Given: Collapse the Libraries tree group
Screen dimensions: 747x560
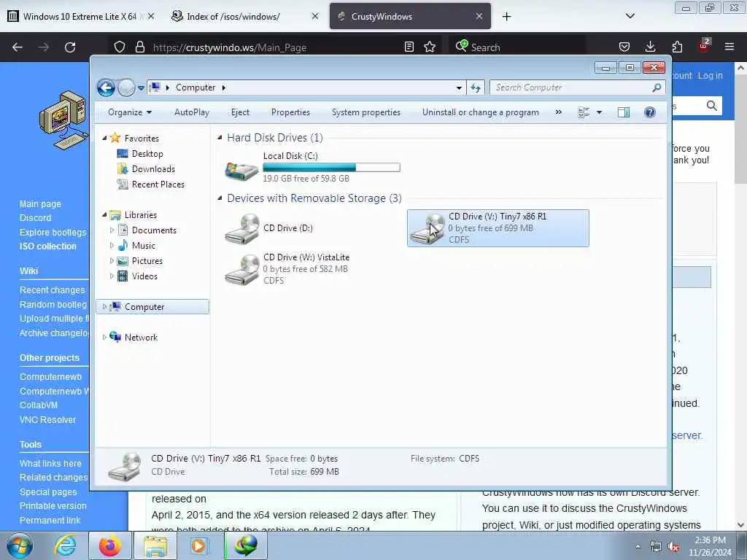Looking at the screenshot, I should 104,215.
